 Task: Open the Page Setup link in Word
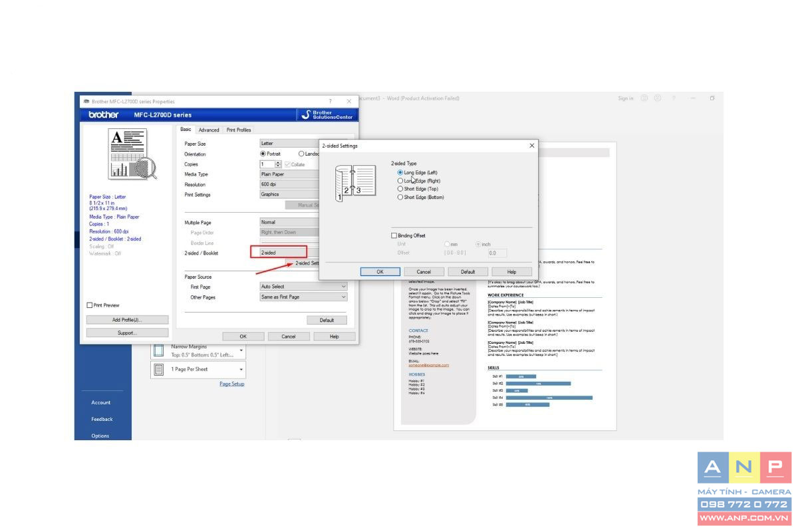(232, 384)
